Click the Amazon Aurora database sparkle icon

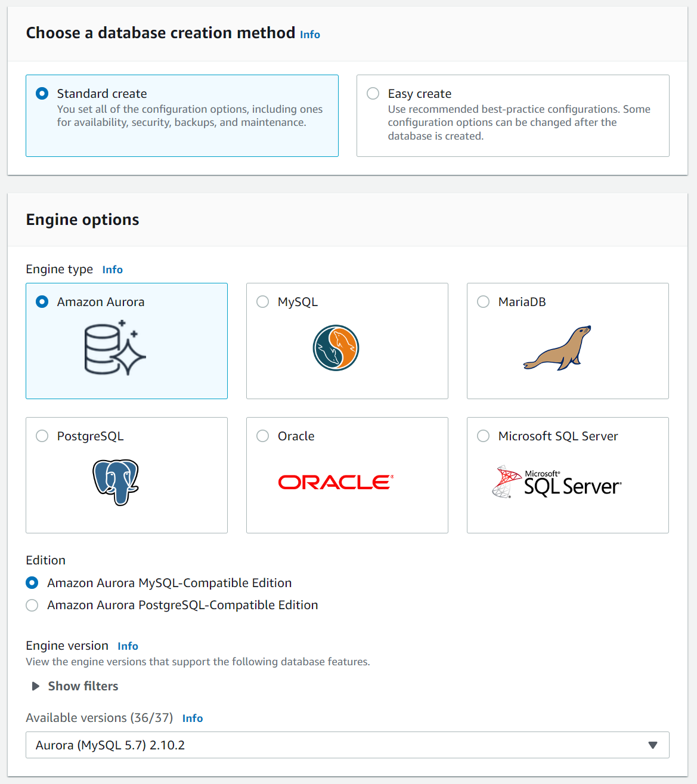coord(115,348)
